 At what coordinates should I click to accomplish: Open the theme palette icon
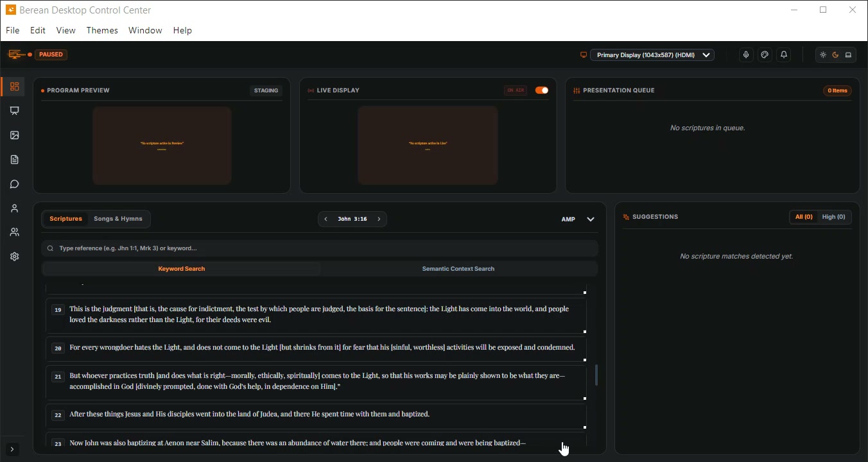point(765,55)
